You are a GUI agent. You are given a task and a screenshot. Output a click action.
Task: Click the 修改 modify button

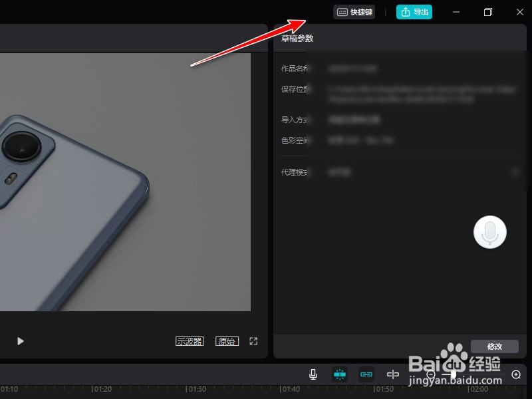[495, 346]
